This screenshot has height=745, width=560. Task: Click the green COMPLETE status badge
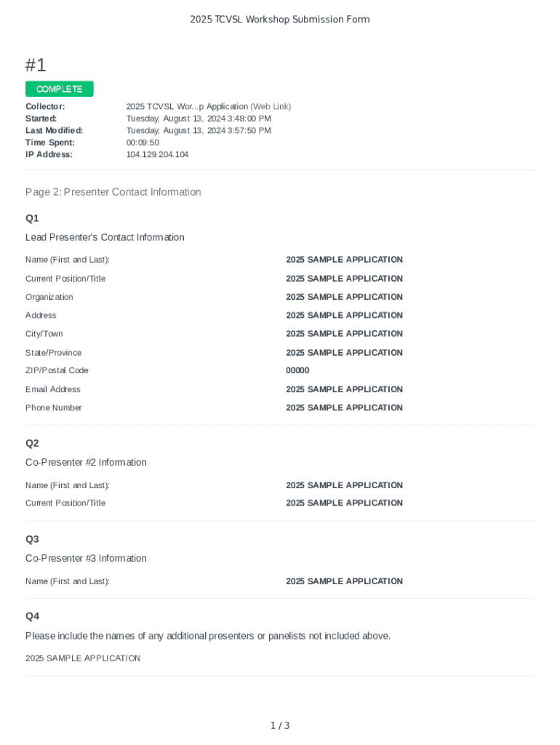pos(60,89)
